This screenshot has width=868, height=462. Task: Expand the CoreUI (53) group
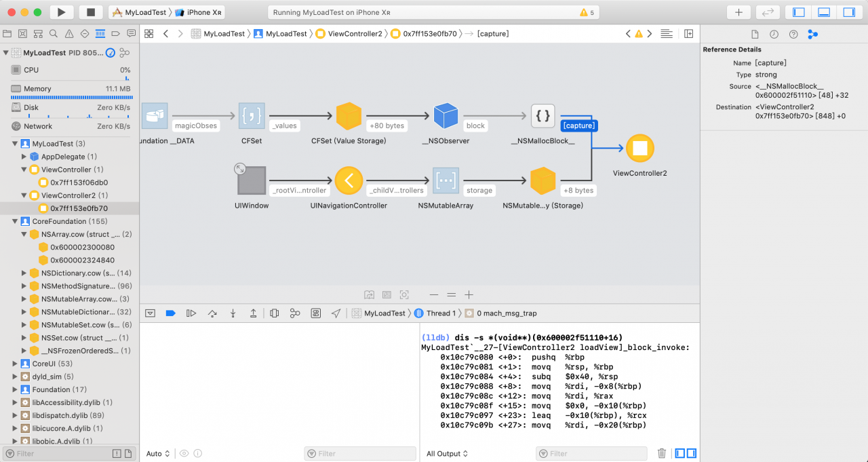tap(15, 364)
